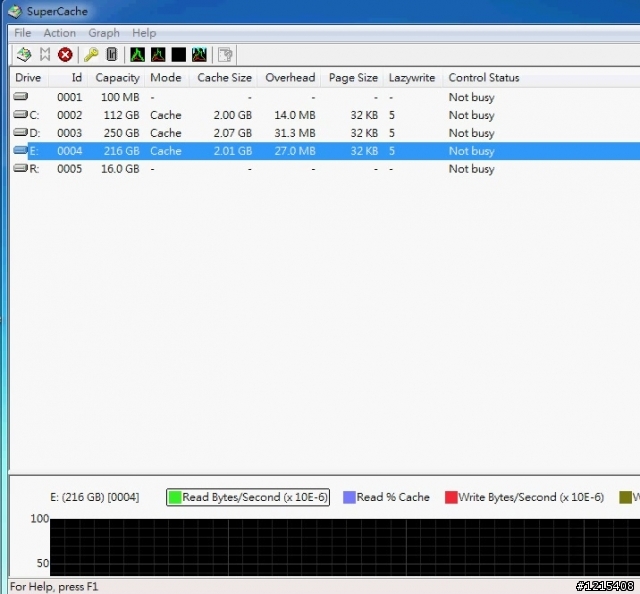
Task: Open the Action menu
Action: 60,33
